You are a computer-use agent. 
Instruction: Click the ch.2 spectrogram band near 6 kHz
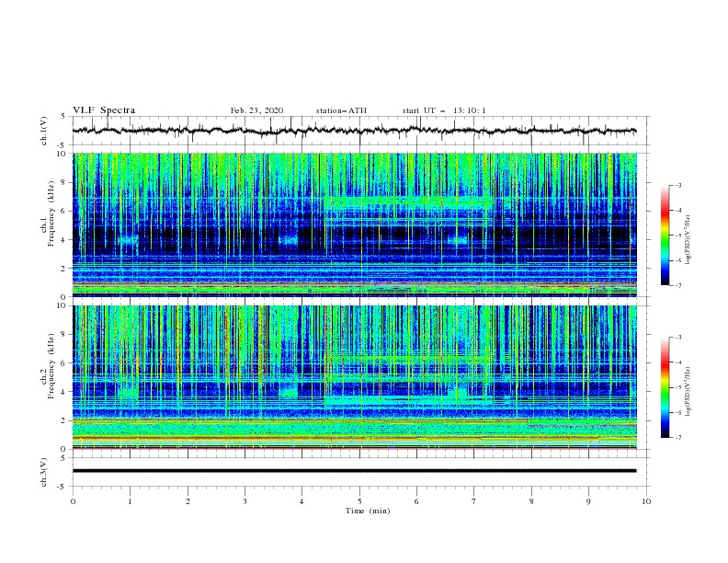click(x=407, y=360)
